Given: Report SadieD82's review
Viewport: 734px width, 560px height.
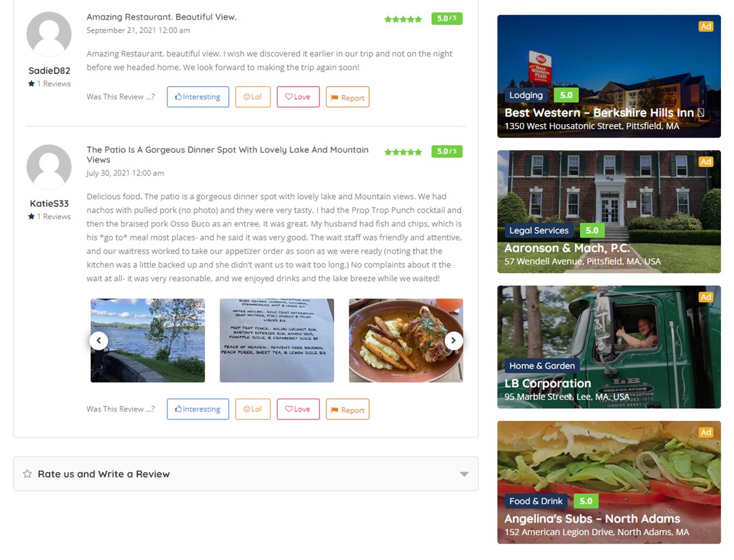Looking at the screenshot, I should pos(348,97).
